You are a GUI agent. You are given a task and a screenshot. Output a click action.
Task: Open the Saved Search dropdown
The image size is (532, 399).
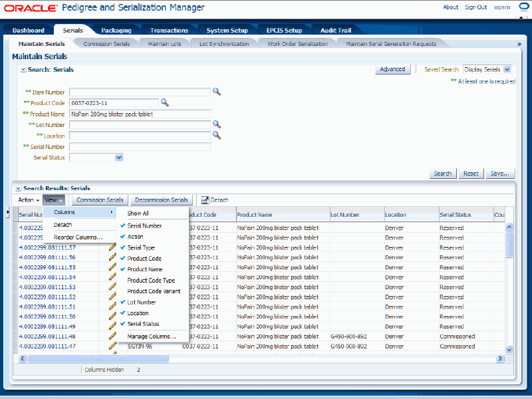pos(507,69)
